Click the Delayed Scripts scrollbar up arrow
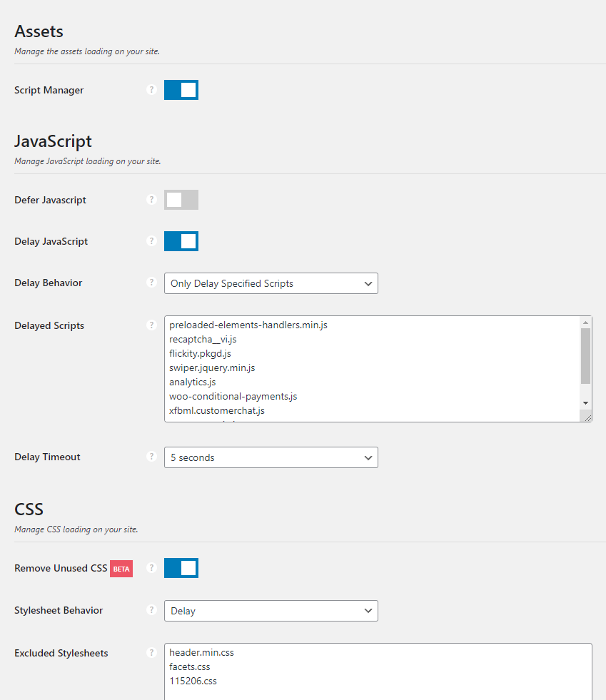 pos(585,323)
